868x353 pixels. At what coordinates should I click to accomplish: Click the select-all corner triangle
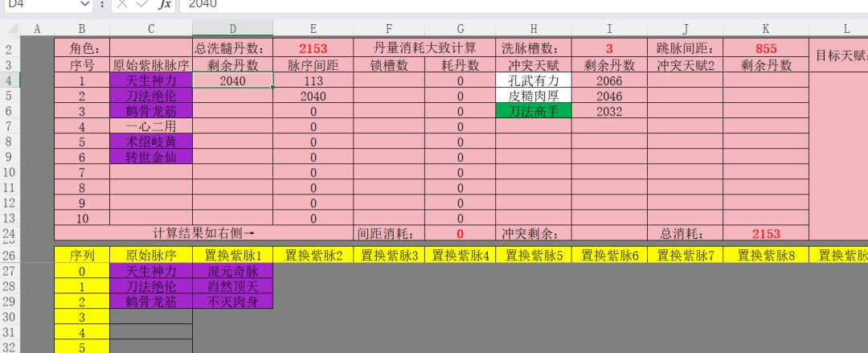[10, 28]
